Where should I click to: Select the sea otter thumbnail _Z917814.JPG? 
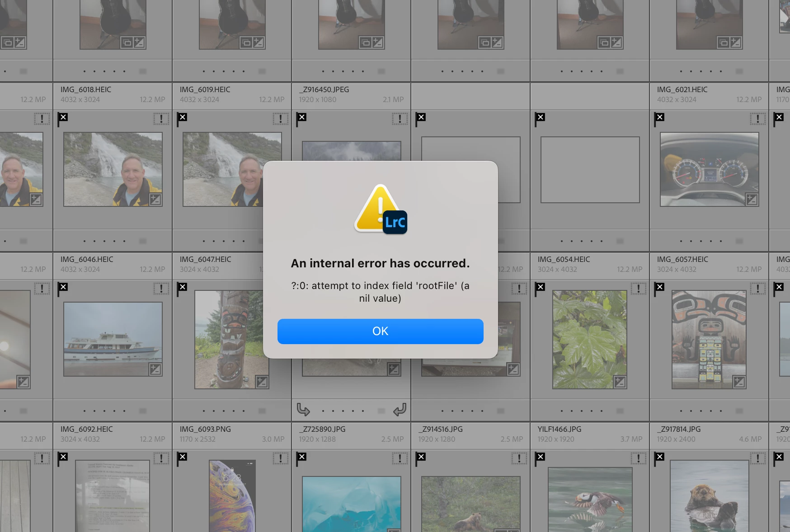click(709, 496)
